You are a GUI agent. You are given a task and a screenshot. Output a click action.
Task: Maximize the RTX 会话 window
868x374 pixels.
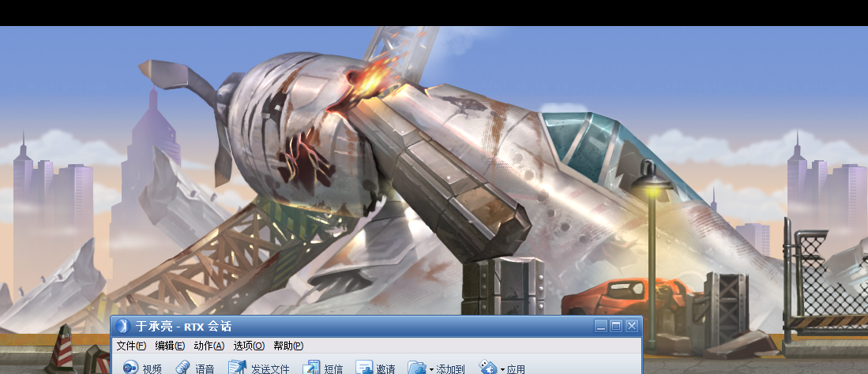click(x=616, y=326)
